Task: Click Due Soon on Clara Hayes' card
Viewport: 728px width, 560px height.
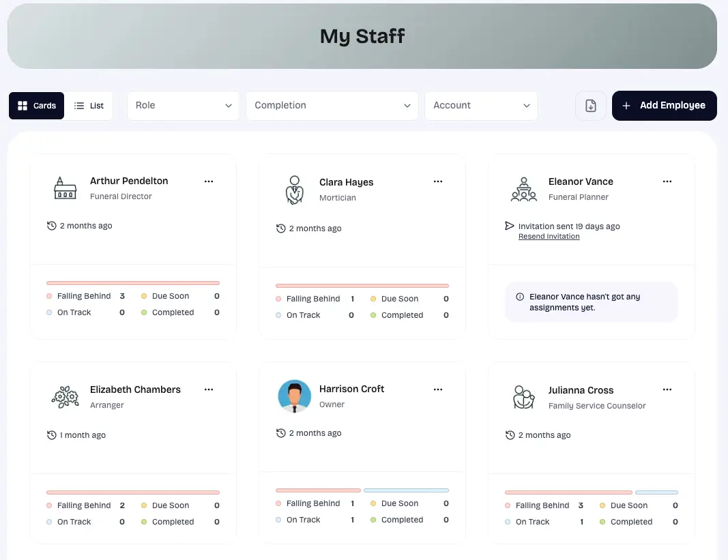Action: click(x=400, y=299)
